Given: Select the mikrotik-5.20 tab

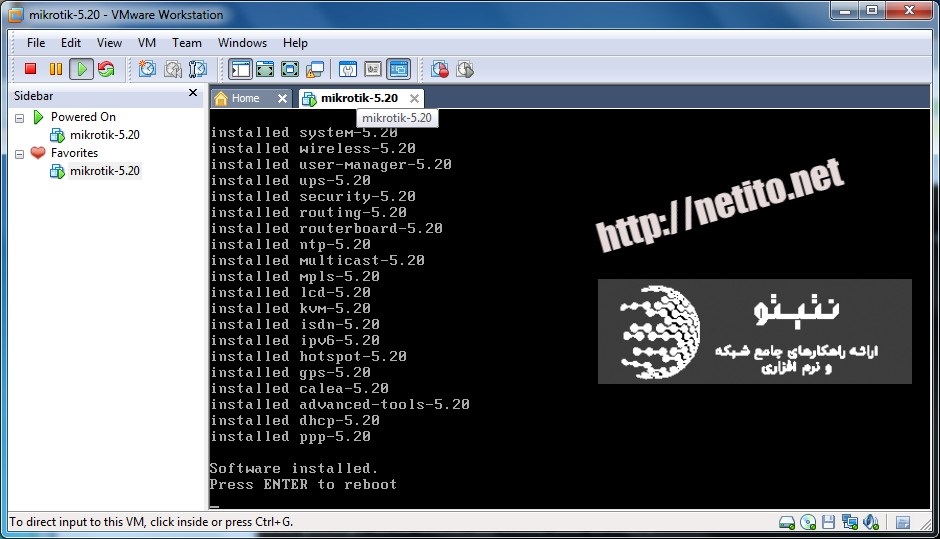Looking at the screenshot, I should [358, 98].
